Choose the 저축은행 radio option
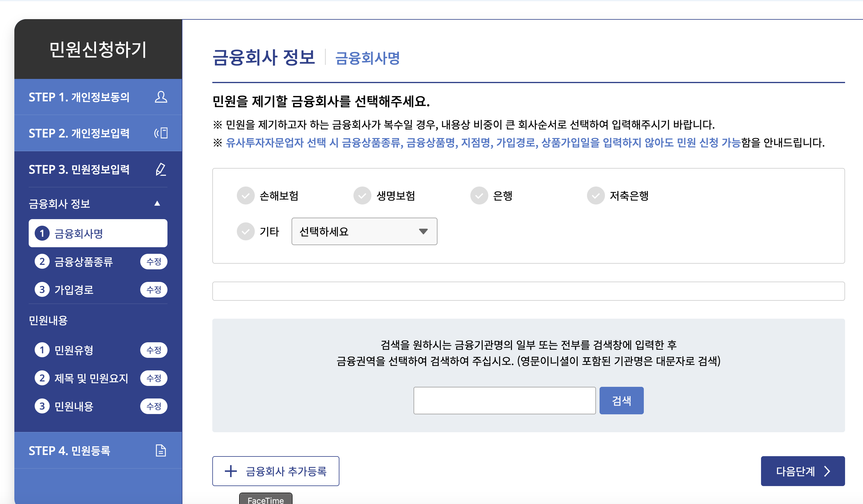Screen dimensions: 863x504 pos(596,196)
